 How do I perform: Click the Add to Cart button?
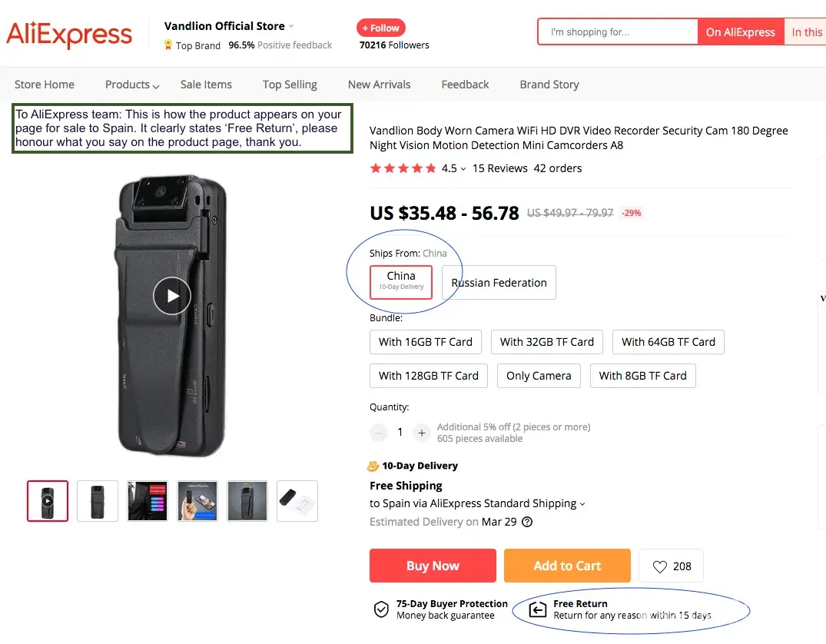tap(567, 566)
